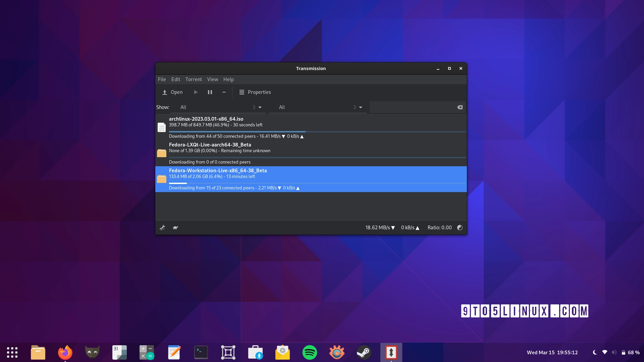Open the torrent count dropdown showing 3
644x362 pixels.
[x=257, y=107]
